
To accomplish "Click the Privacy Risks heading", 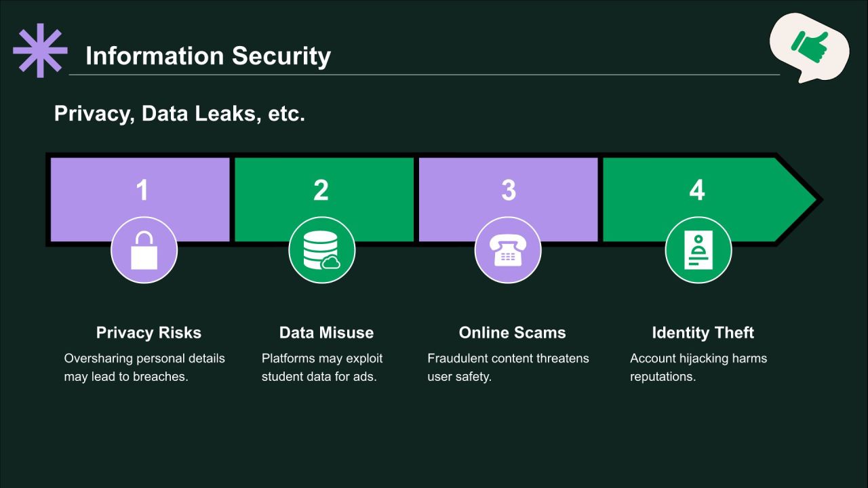I will 149,333.
